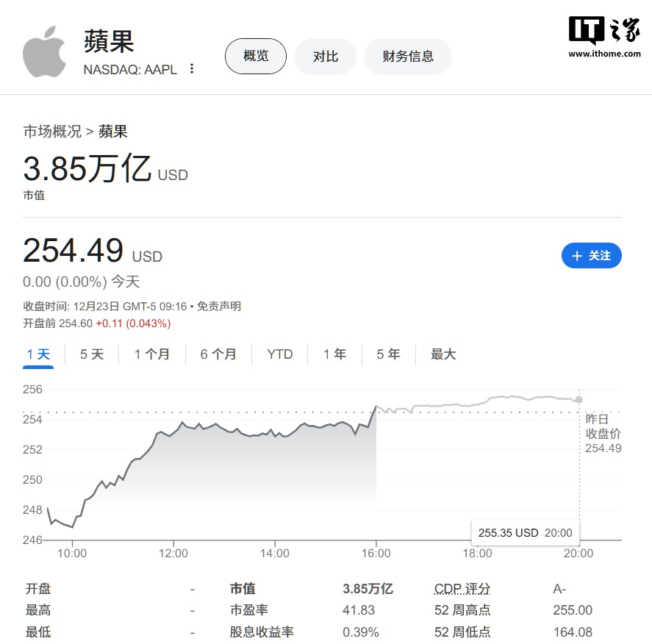Click the 16:00 closing point on chart
The image size is (652, 644).
tap(376, 407)
